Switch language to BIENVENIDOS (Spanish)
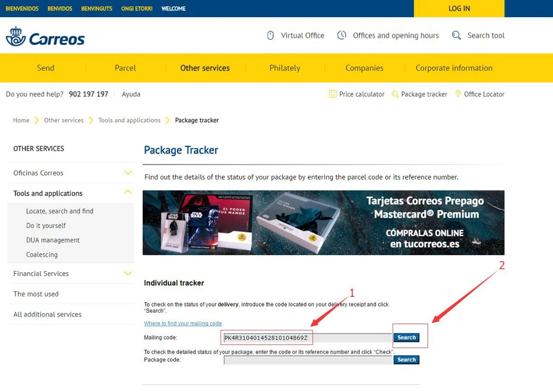Image resolution: width=553 pixels, height=392 pixels. [x=22, y=9]
